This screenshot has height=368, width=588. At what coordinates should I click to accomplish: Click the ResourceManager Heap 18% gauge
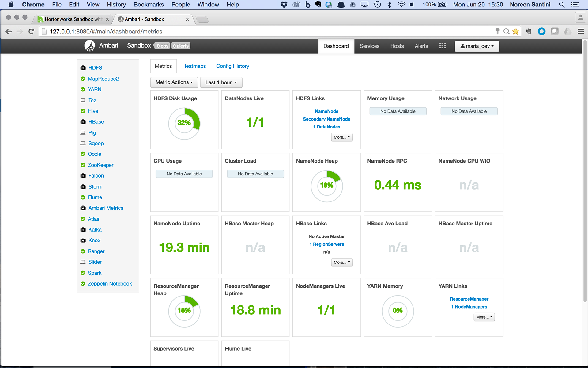point(184,311)
